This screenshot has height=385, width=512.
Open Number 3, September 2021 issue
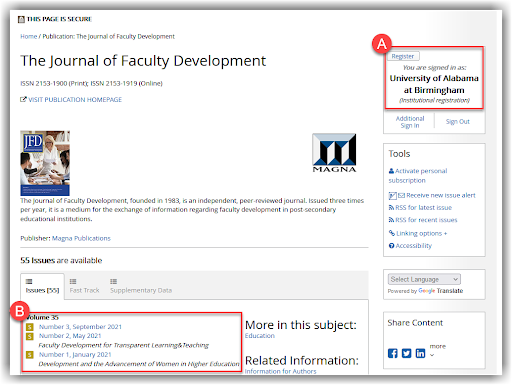(80, 327)
